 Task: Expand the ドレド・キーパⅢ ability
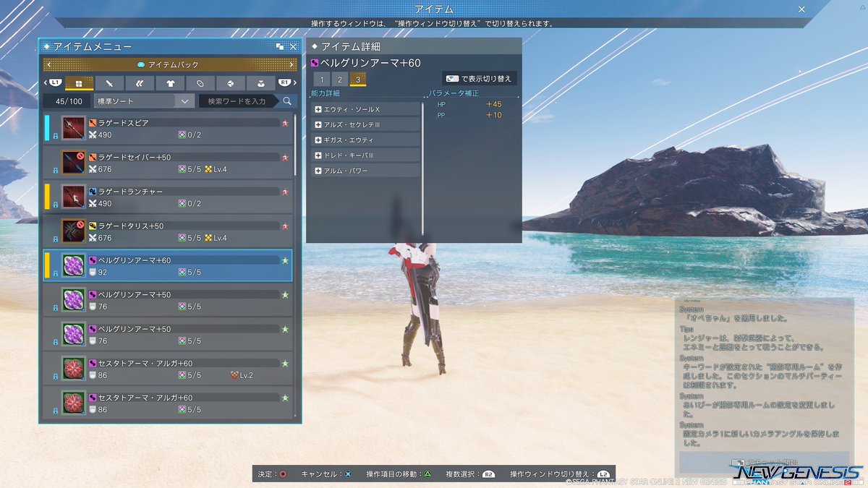pyautogui.click(x=366, y=155)
